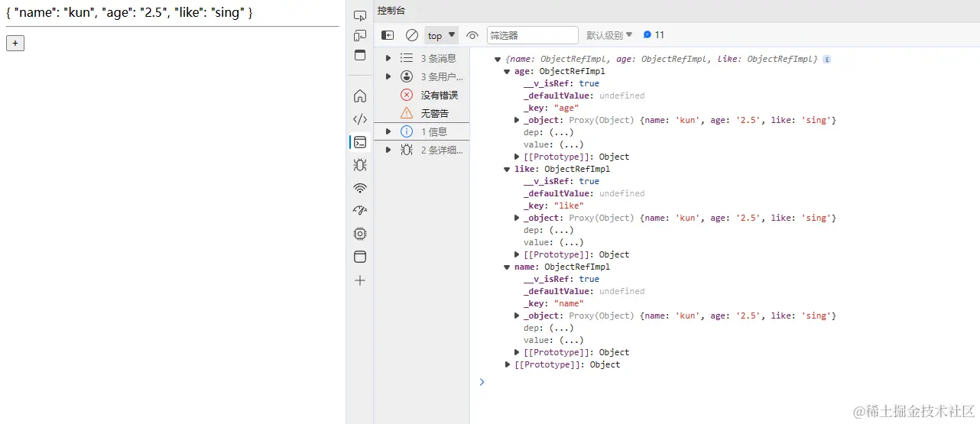The image size is (980, 424).
Task: Open the Performance gauge icon panel
Action: point(360,211)
